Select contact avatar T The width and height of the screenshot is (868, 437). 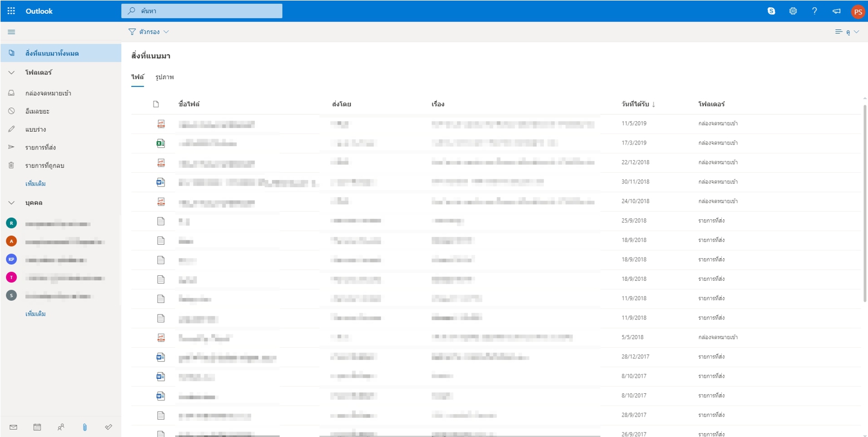11,277
